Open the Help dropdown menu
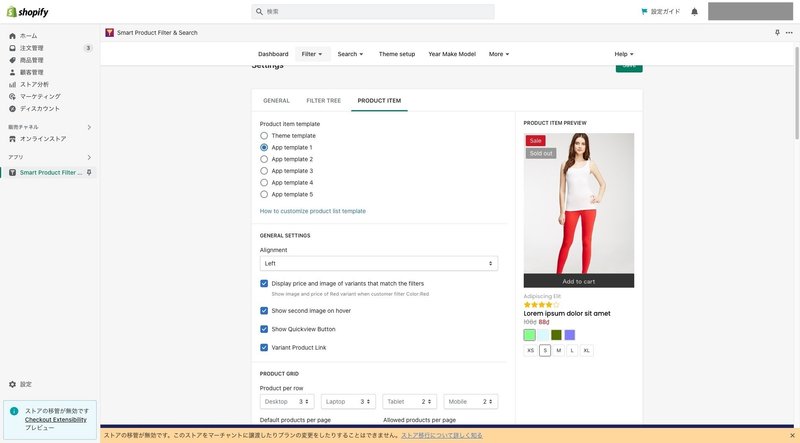 623,54
